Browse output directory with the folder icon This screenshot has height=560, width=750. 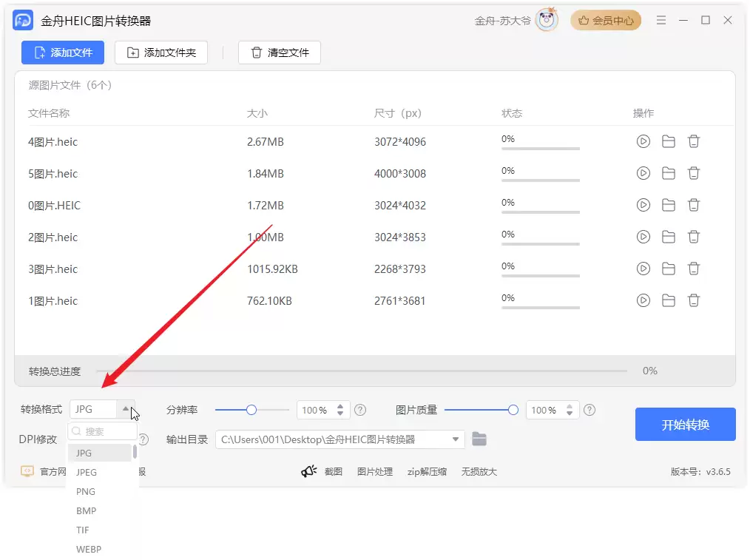pos(479,439)
